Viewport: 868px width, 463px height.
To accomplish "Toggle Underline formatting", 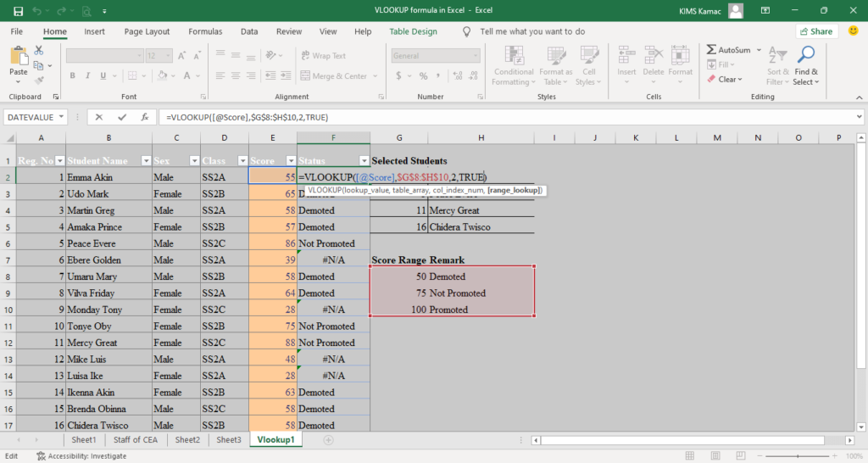I will coord(103,75).
